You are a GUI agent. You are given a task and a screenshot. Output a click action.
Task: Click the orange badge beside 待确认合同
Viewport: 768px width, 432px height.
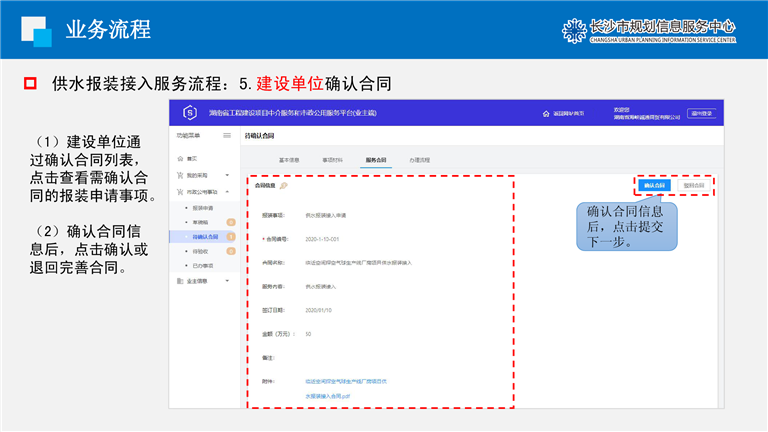[231, 237]
